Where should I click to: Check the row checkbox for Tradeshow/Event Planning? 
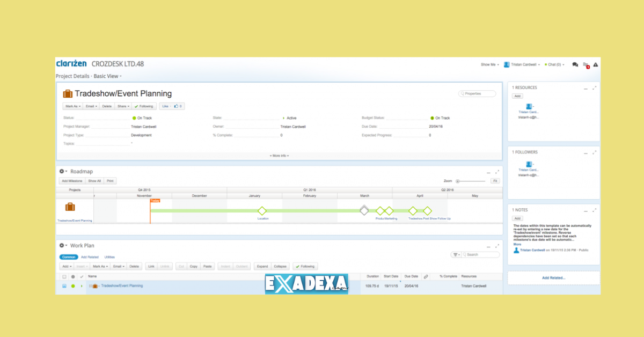63,286
